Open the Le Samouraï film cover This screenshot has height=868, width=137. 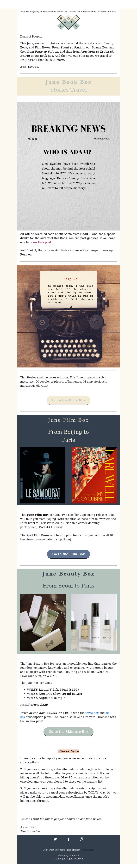pyautogui.click(x=43, y=476)
